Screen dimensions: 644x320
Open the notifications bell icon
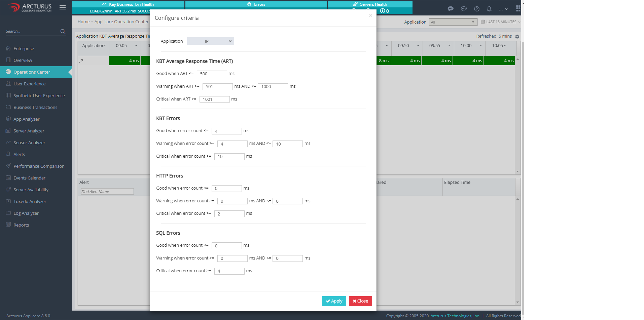(489, 9)
